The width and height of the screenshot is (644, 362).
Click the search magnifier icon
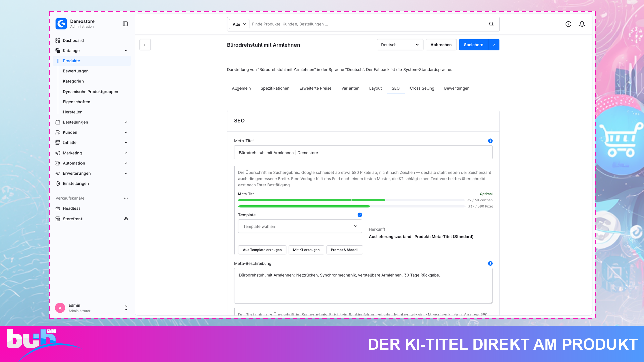491,24
